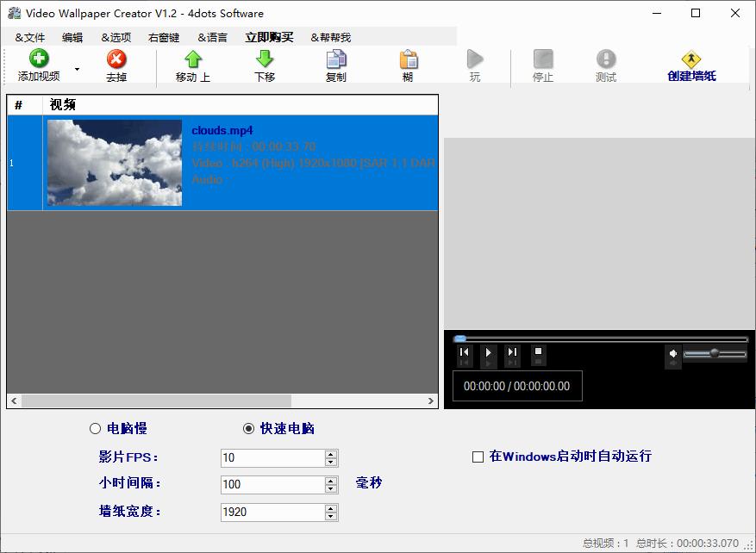Click the player seek bar
Image resolution: width=756 pixels, height=553 pixels.
point(600,339)
